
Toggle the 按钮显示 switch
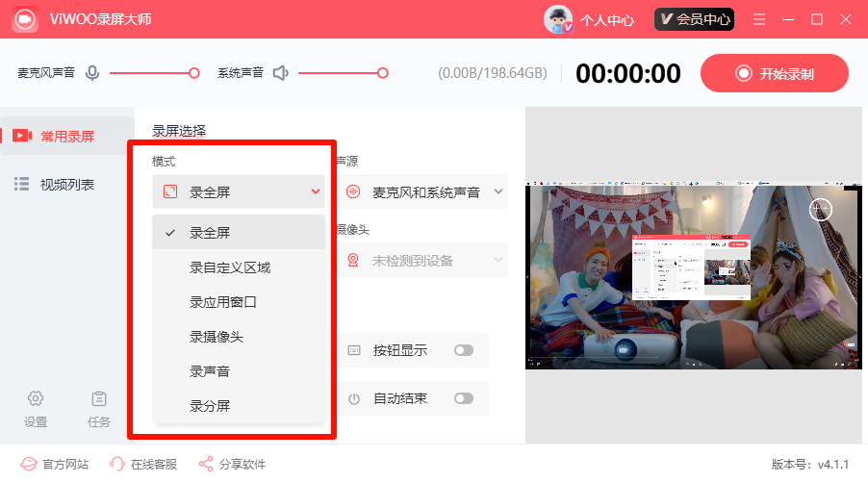click(463, 350)
